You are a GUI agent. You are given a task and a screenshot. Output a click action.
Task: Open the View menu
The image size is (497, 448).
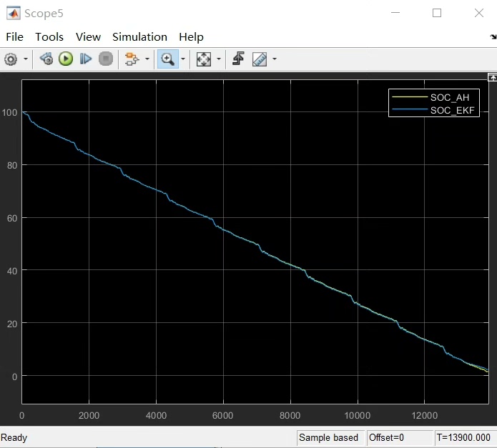[88, 37]
